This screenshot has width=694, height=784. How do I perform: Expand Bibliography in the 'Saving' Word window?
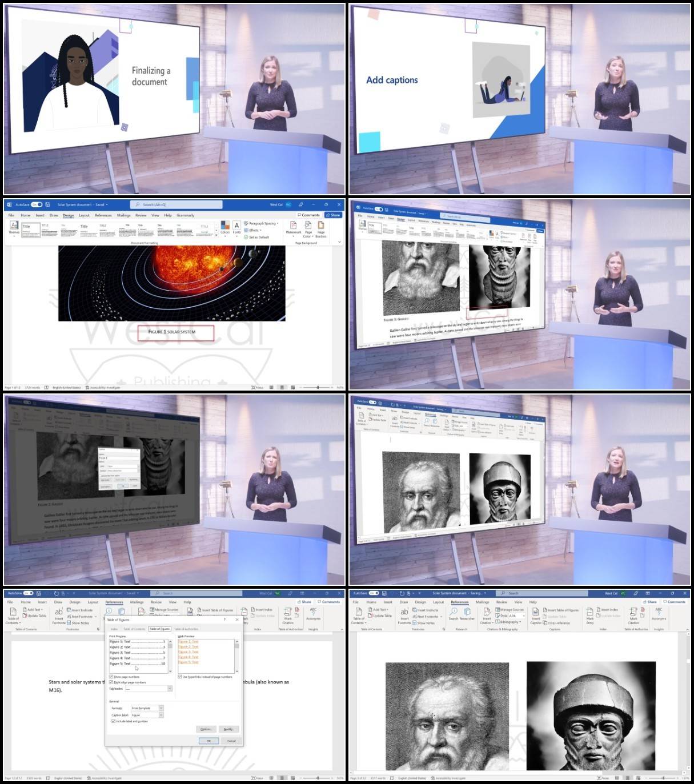(x=508, y=622)
